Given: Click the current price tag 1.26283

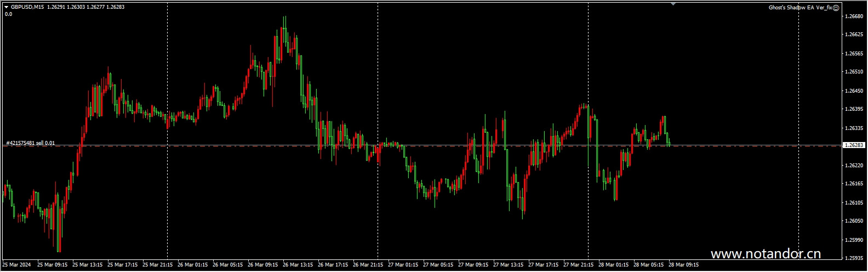Looking at the screenshot, I should (x=853, y=145).
